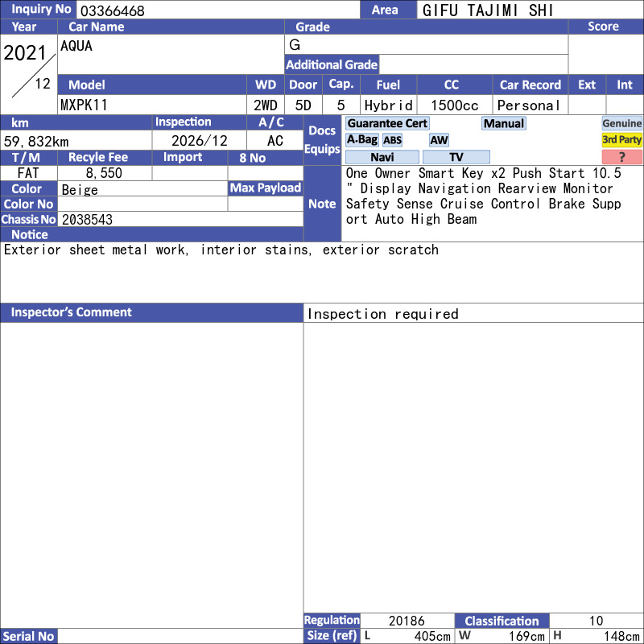
Task: Click the mileage value 59,832km
Action: click(36, 141)
